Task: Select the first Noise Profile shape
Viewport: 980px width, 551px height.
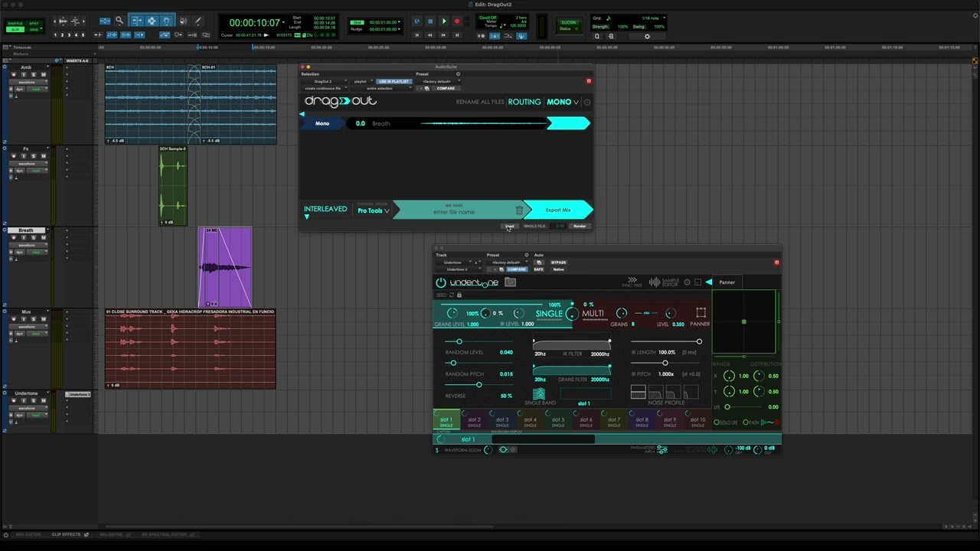Action: click(x=638, y=393)
